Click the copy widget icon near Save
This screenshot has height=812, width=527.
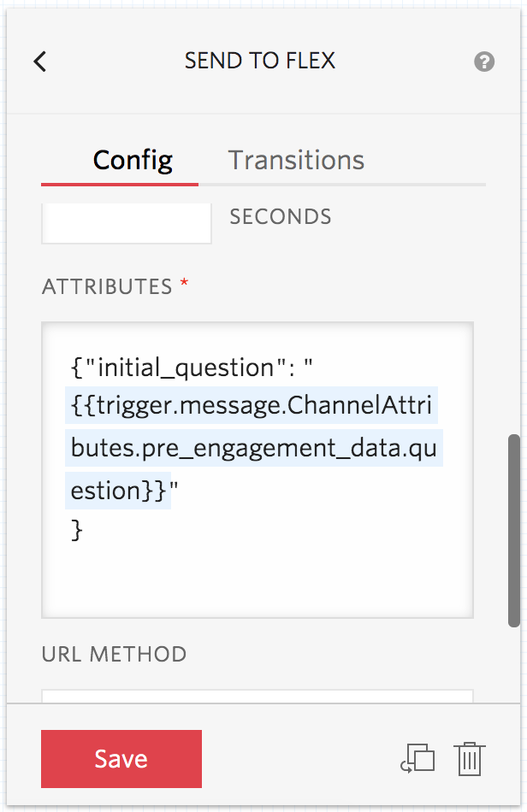(x=418, y=759)
